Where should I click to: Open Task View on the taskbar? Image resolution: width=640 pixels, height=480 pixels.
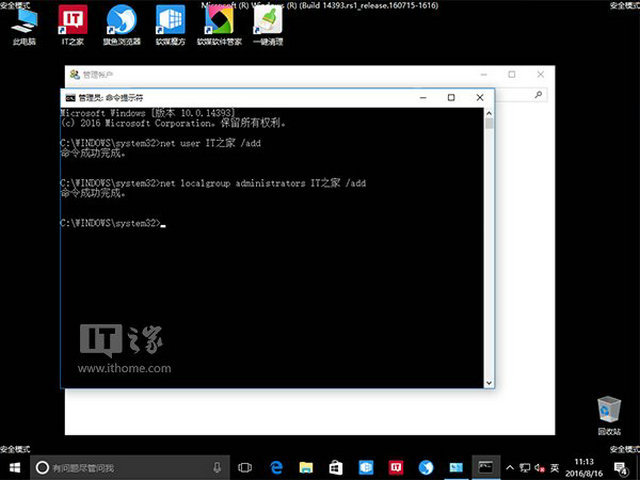[x=245, y=467]
